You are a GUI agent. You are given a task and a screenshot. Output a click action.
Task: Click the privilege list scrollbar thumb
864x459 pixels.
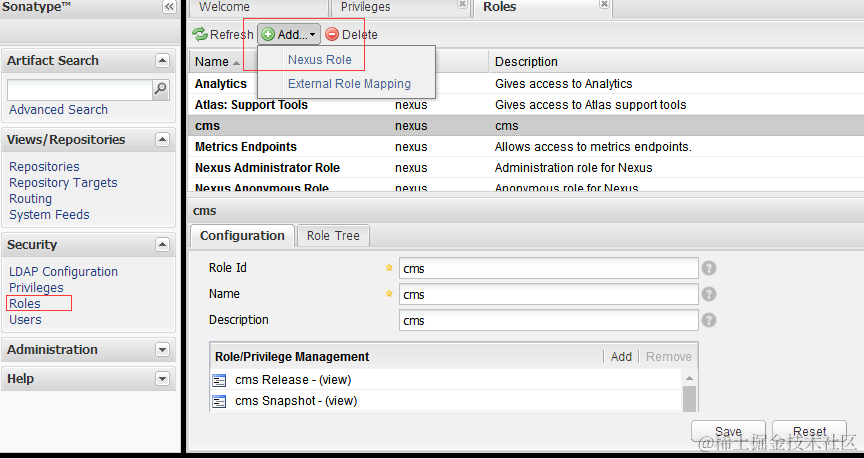coord(689,398)
